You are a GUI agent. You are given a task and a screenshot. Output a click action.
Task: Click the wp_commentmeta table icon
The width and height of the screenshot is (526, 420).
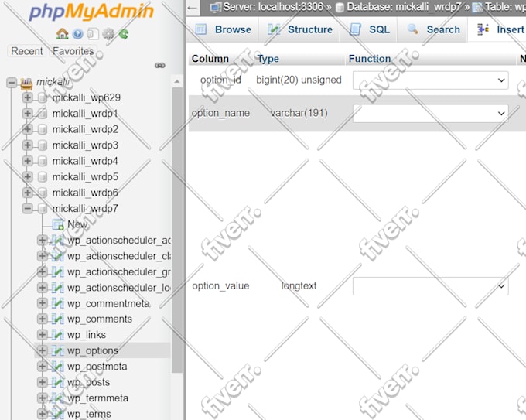pos(58,303)
